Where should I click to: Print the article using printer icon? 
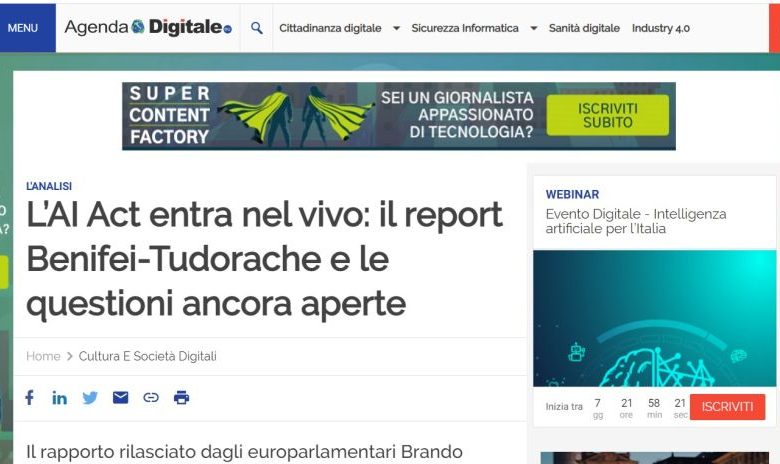[x=181, y=398]
